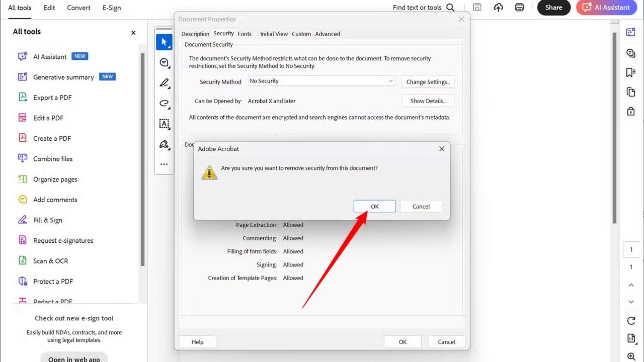
Task: Go to next page with down chevron
Action: click(631, 302)
